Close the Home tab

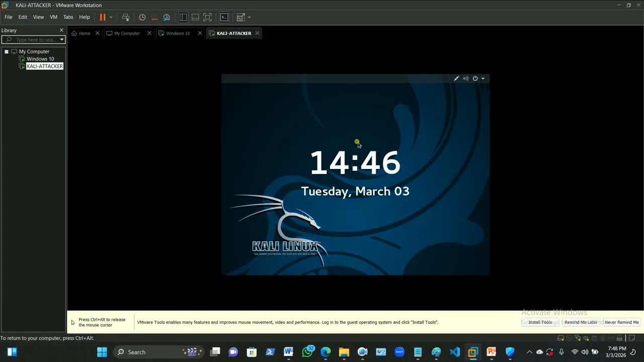tap(97, 33)
